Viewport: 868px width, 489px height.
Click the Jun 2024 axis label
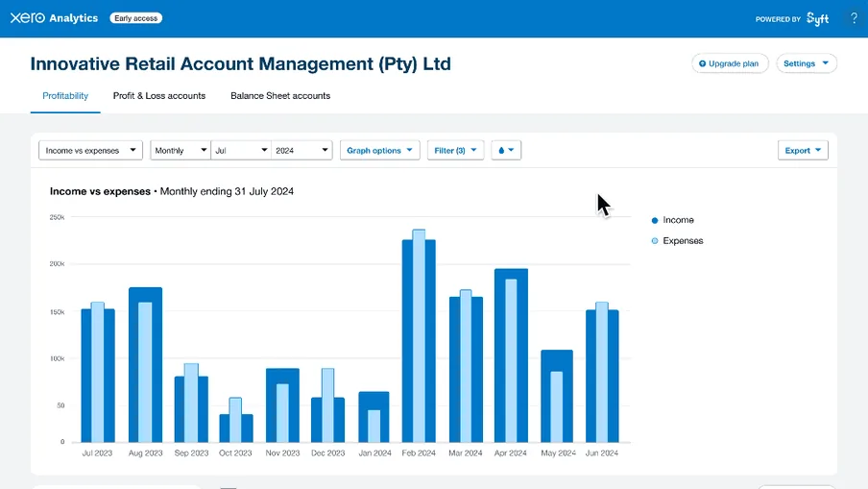coord(602,453)
